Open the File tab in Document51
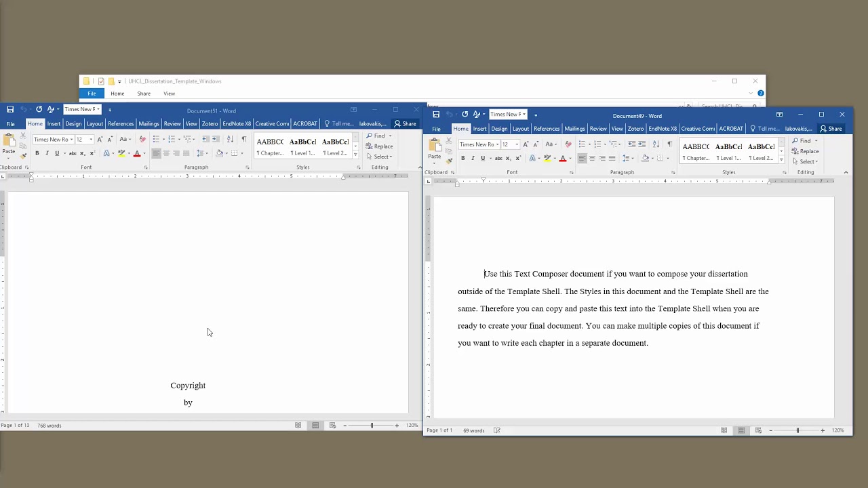The image size is (868, 488). [x=10, y=124]
